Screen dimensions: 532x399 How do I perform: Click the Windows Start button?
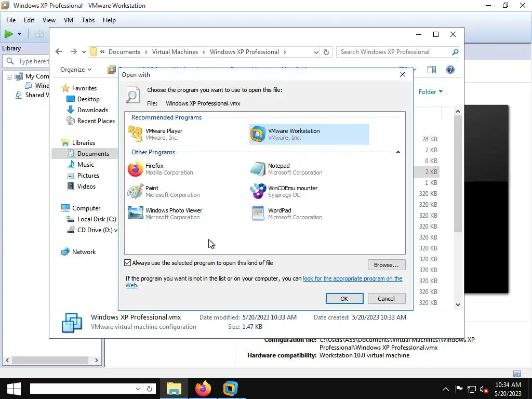pos(14,389)
